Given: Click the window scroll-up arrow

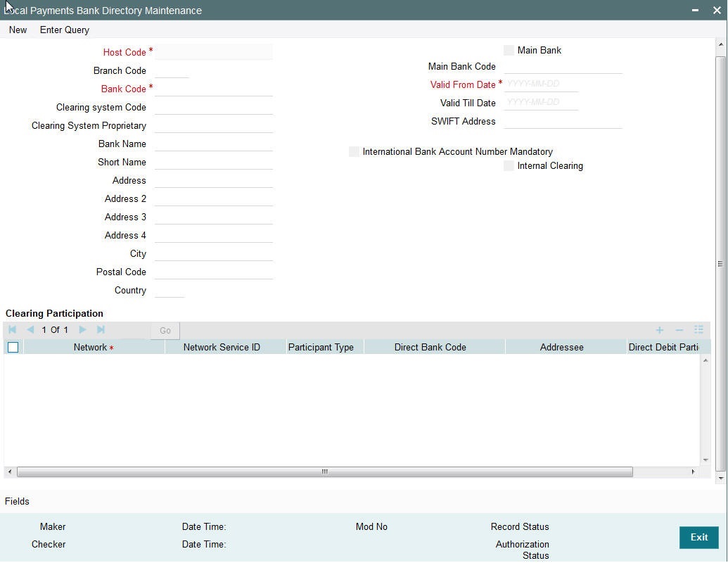Looking at the screenshot, I should (x=720, y=44).
